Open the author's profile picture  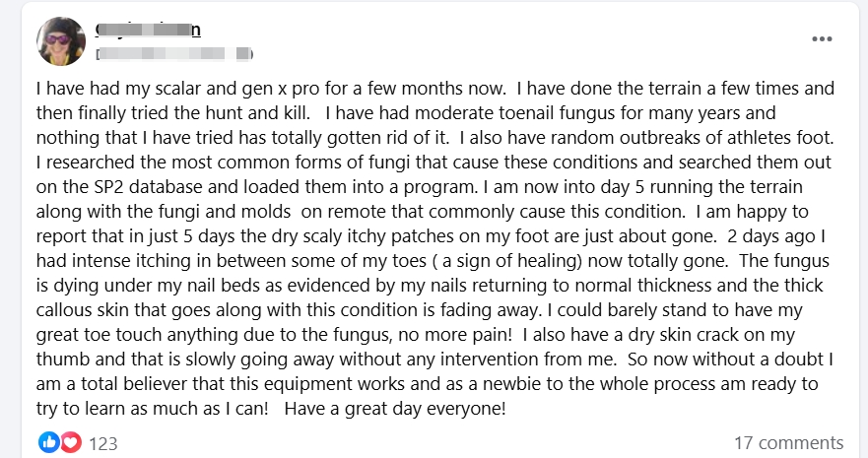[x=61, y=41]
